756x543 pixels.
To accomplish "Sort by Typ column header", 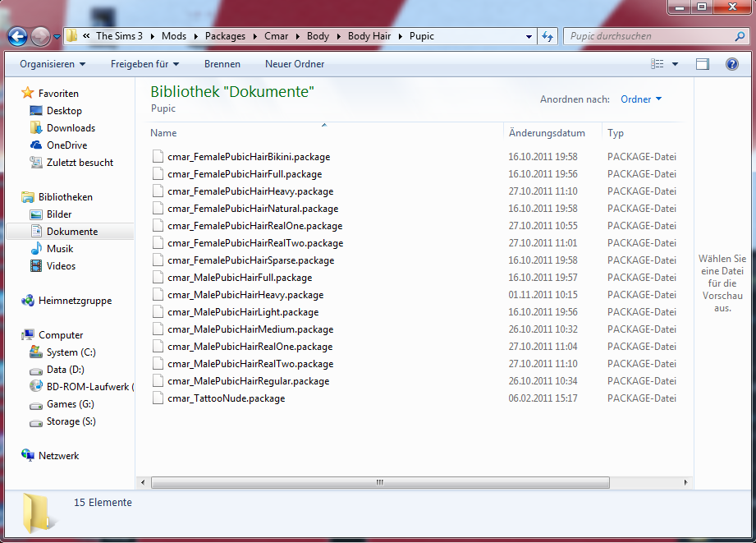I will tap(615, 133).
